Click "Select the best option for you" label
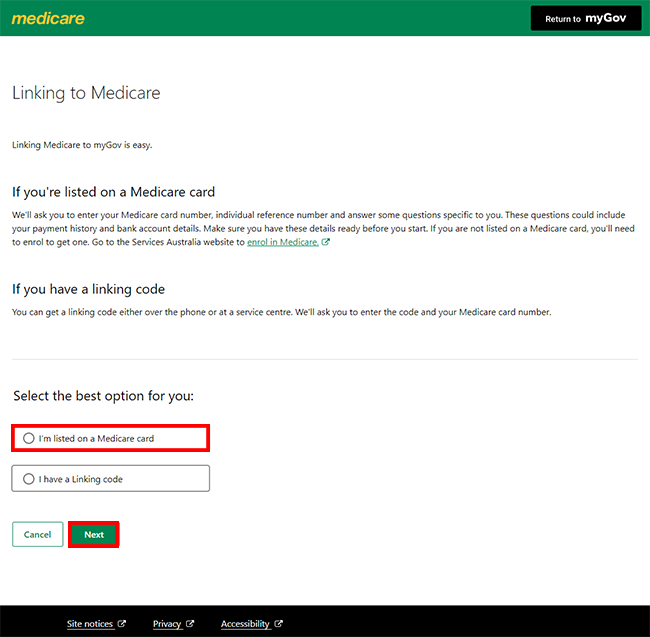Screen dimensions: 650x637 [103, 396]
